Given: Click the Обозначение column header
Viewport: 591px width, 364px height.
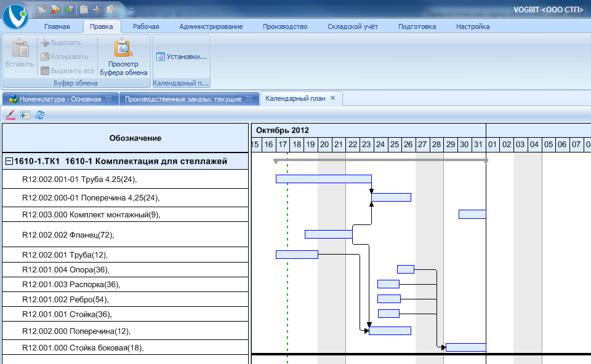Looking at the screenshot, I should coord(125,138).
